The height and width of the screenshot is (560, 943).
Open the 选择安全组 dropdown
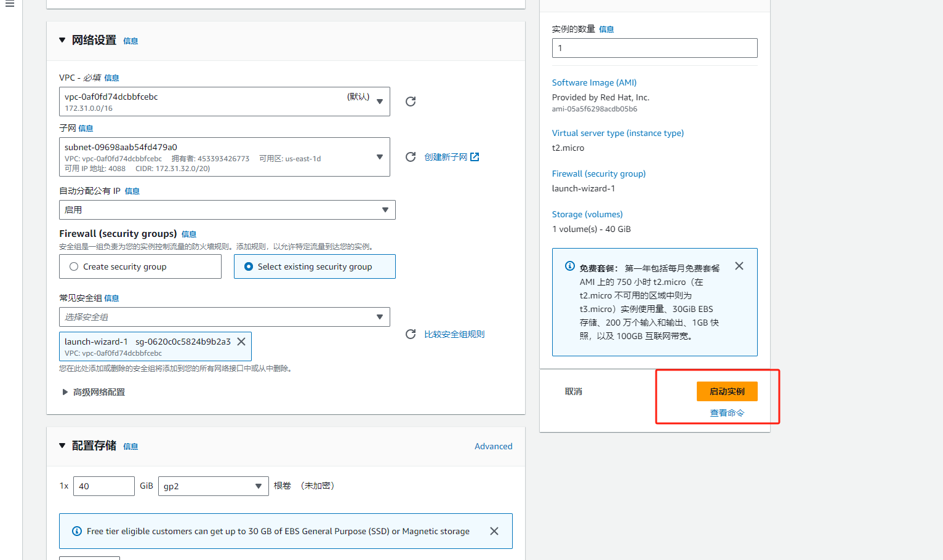pos(225,317)
